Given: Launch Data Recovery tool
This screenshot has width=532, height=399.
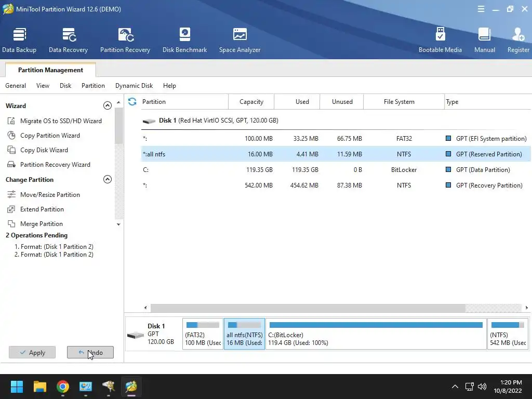Looking at the screenshot, I should [x=68, y=41].
